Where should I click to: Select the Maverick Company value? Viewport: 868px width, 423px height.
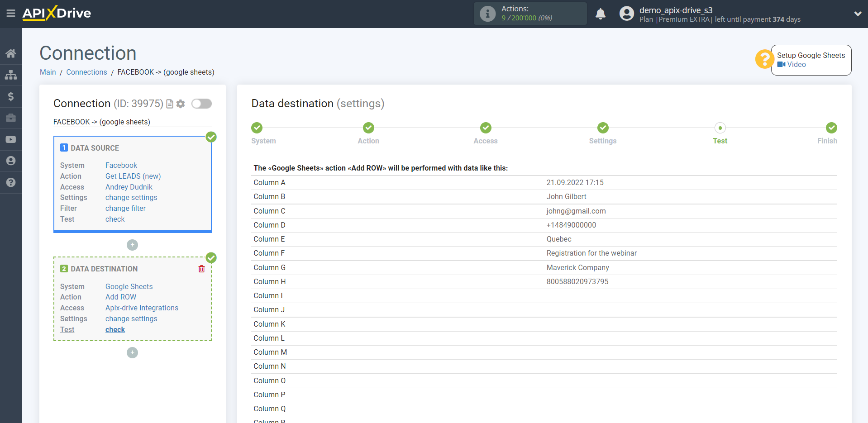point(577,268)
